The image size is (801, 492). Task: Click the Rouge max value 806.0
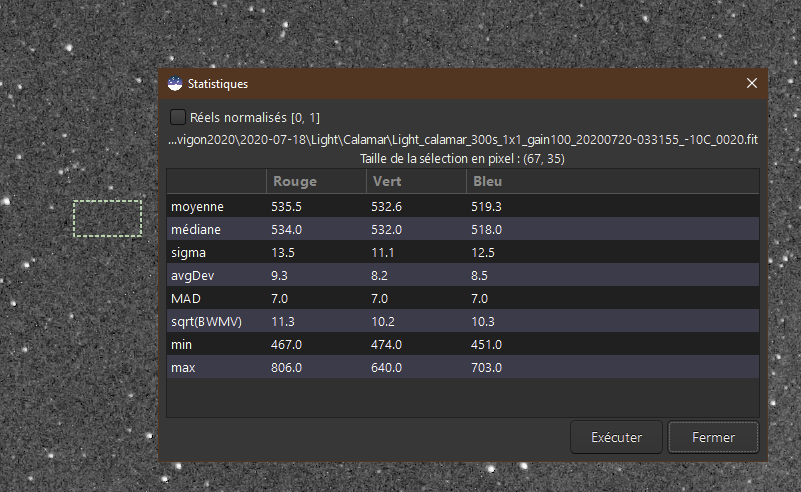pos(286,367)
